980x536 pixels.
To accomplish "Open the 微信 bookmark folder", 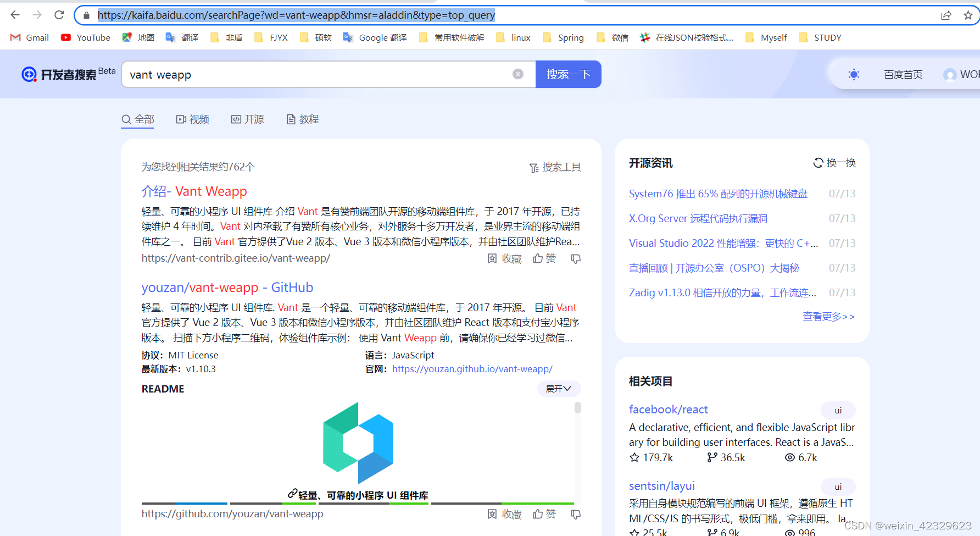I will 612,37.
